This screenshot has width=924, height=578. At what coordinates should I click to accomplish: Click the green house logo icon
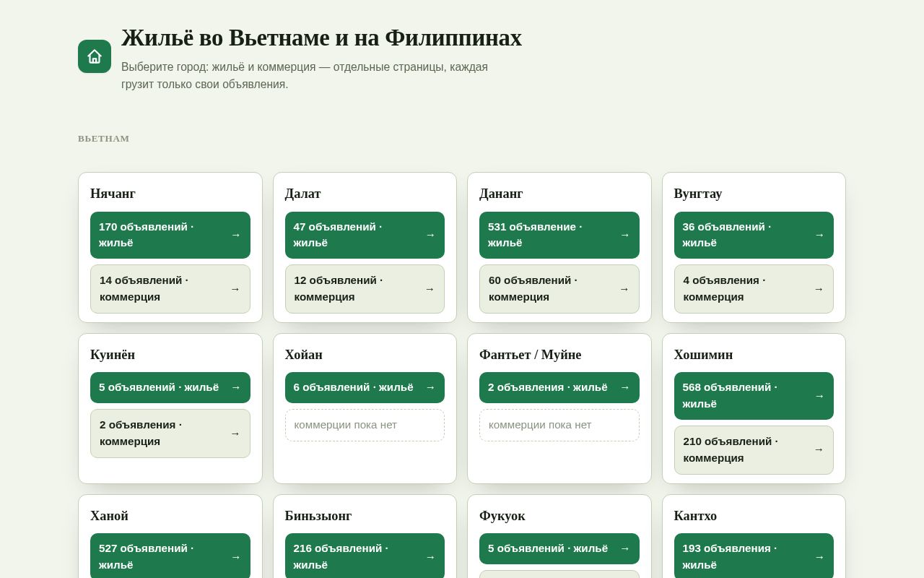[x=95, y=56]
